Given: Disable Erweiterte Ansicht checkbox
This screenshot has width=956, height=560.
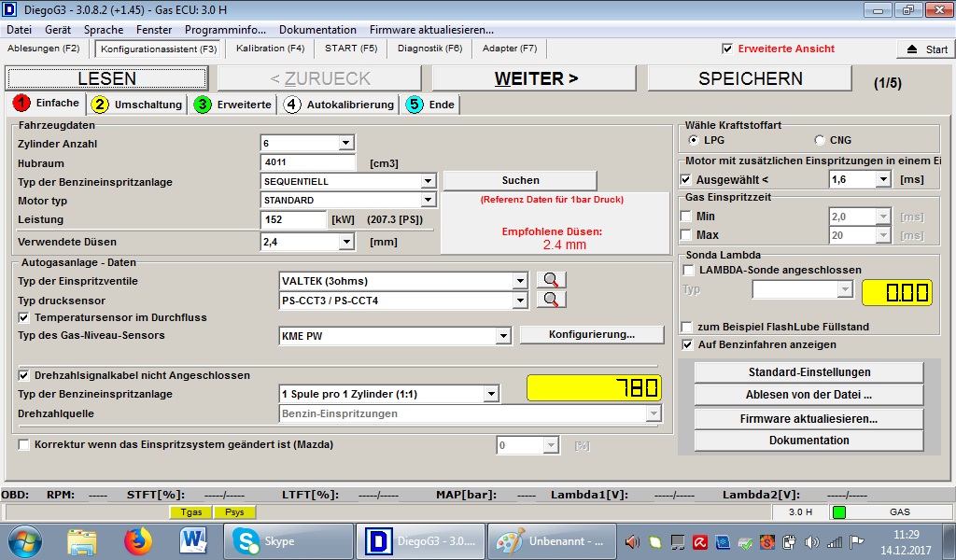Looking at the screenshot, I should (727, 49).
